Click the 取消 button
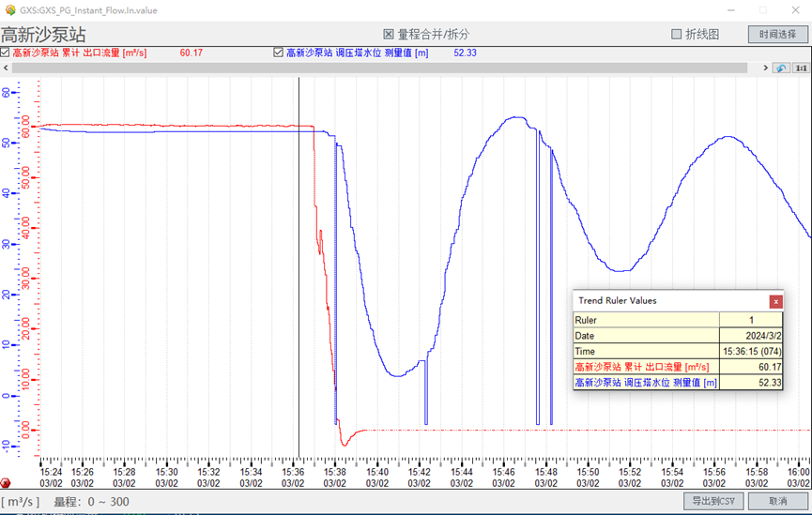The height and width of the screenshot is (515, 812). [777, 501]
